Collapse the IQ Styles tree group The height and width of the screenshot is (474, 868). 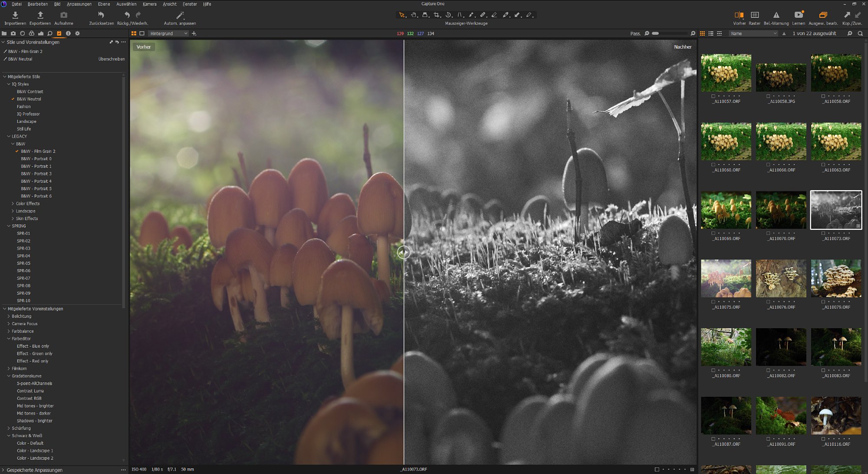pos(9,84)
